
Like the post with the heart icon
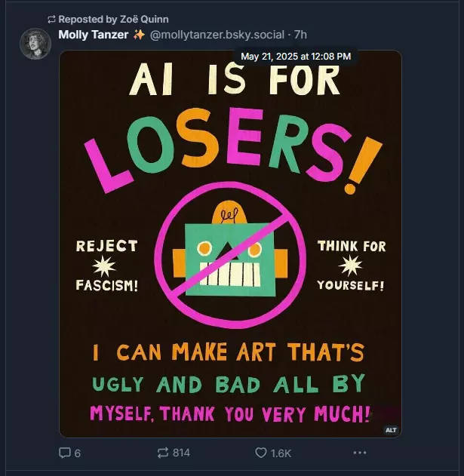(260, 453)
